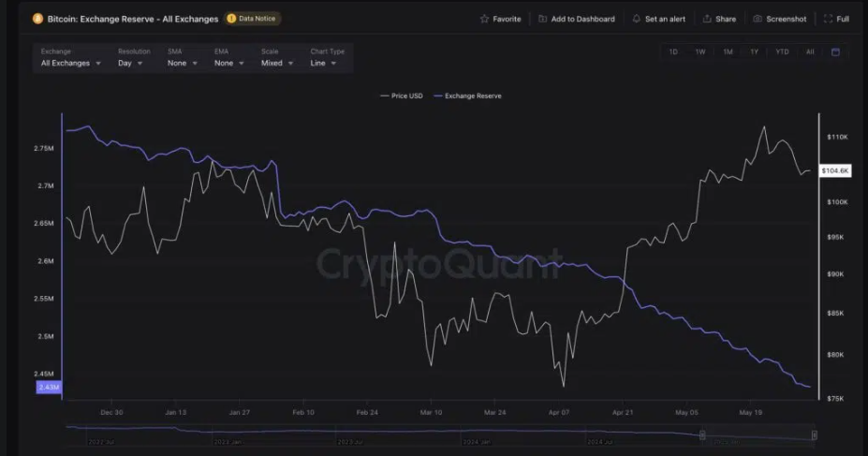Click the May 19 date axis label
Viewport: 868px width, 456px height.
[751, 412]
